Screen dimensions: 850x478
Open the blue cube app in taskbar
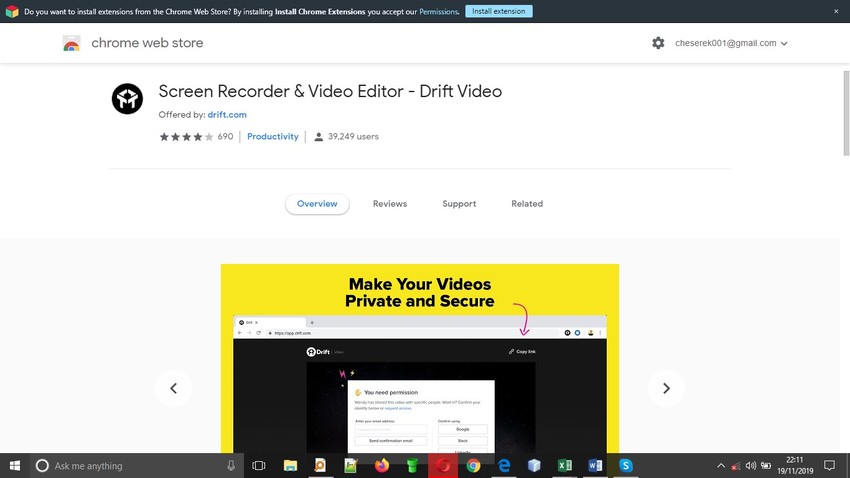(x=535, y=466)
